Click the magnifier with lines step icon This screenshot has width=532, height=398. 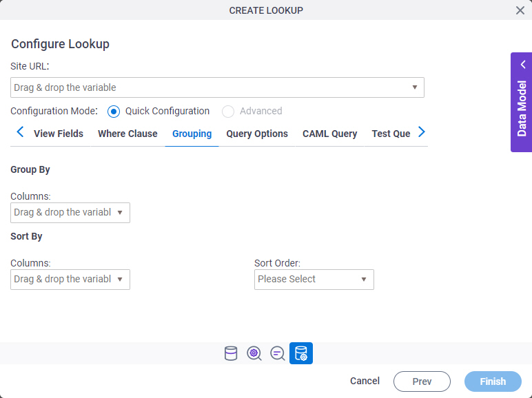click(278, 353)
